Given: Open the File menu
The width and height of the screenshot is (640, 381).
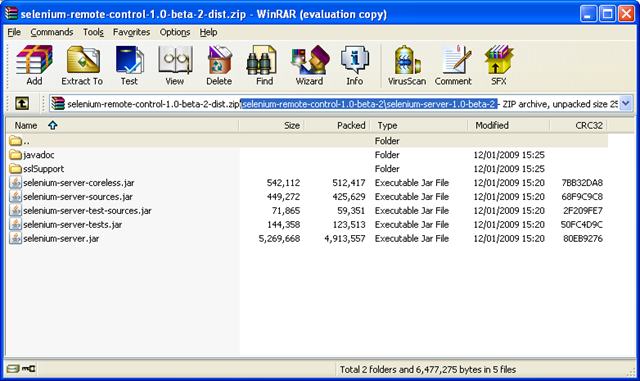Looking at the screenshot, I should (14, 32).
